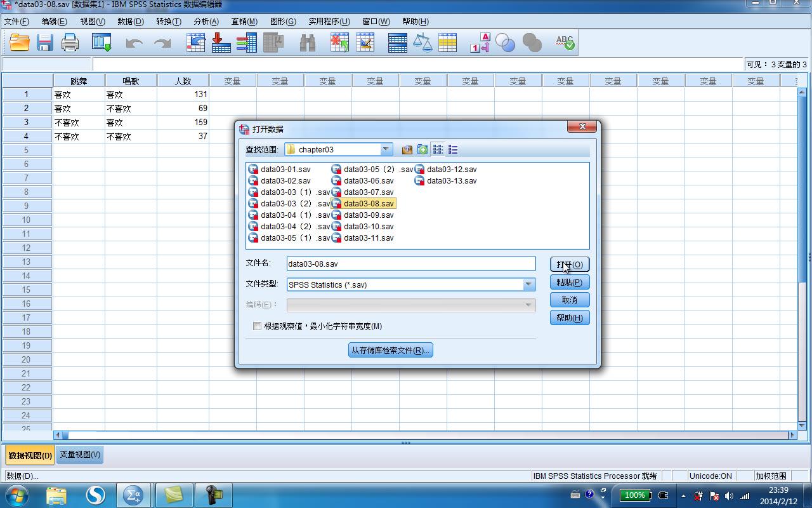Open the 帮助(H) menu in menu bar
This screenshot has width=812, height=508.
(416, 22)
